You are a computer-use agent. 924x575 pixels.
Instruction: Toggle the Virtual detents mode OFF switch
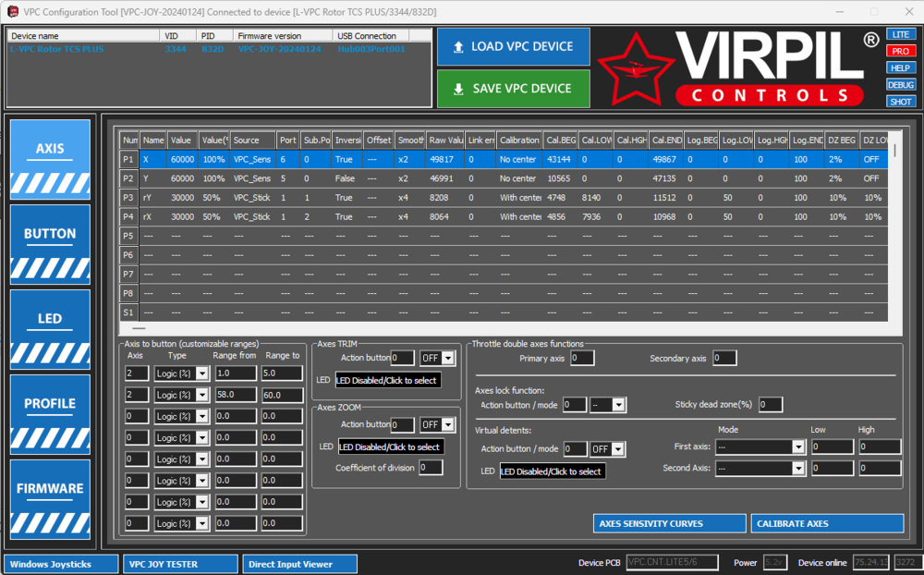pyautogui.click(x=610, y=448)
